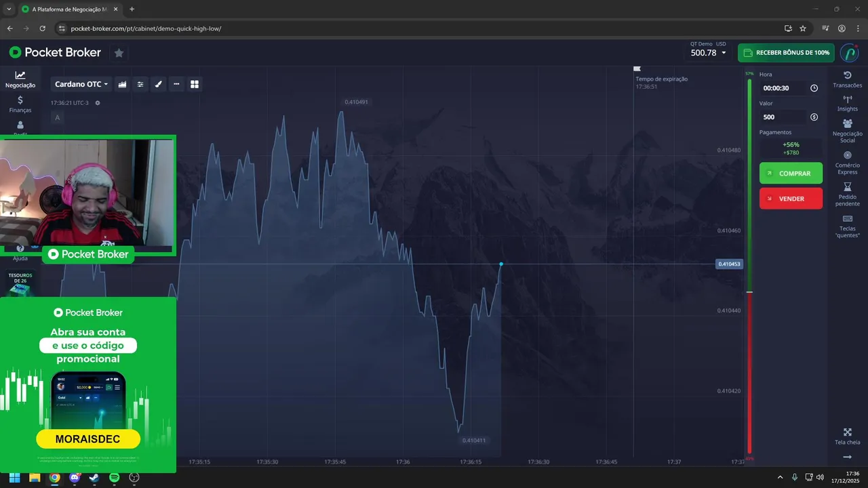This screenshot has height=488, width=868.
Task: Bookmark this page with the address bar star
Action: click(x=803, y=28)
